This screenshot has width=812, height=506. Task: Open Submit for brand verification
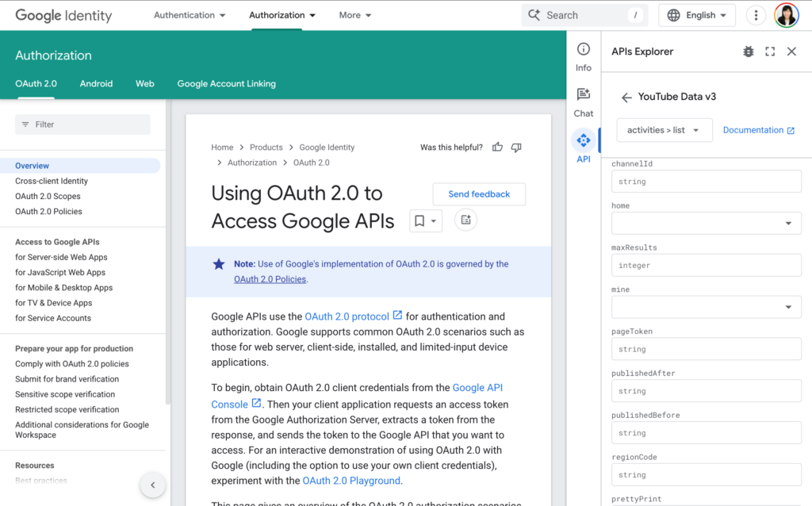point(67,379)
